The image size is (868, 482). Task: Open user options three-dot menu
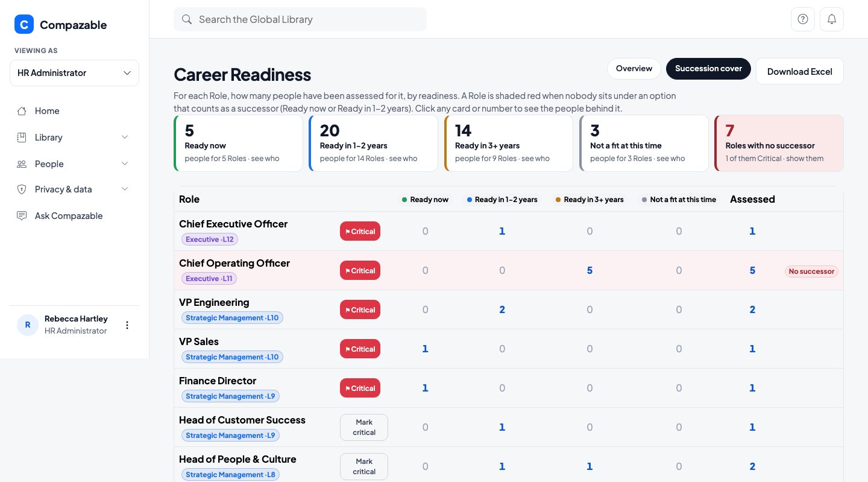pos(127,325)
